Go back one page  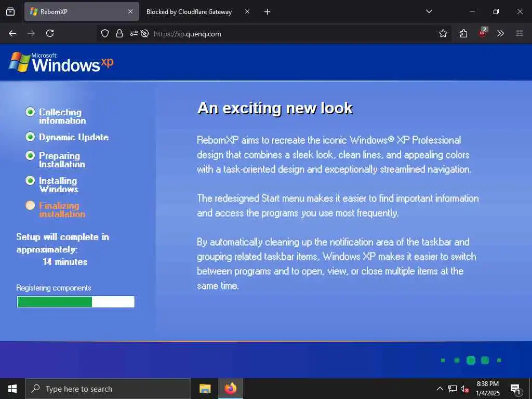(12, 33)
